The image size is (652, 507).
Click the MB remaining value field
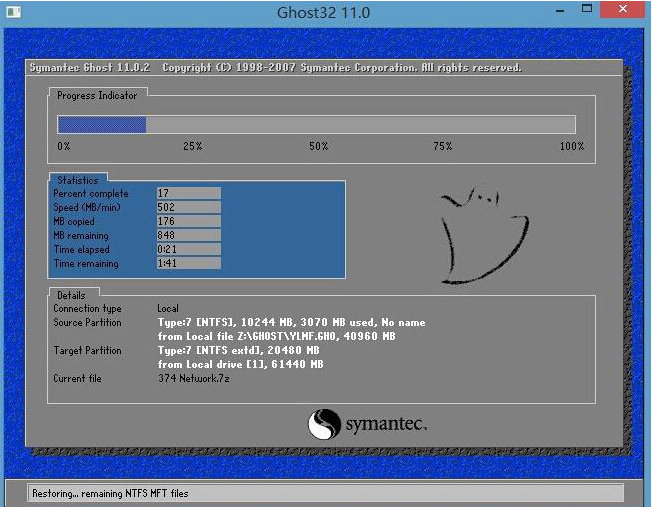point(188,235)
